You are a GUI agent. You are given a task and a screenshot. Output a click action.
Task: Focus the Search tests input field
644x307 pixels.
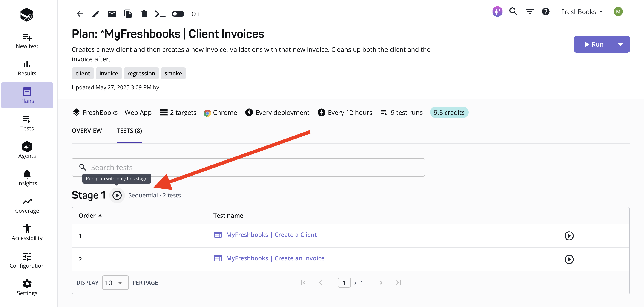pyautogui.click(x=248, y=167)
